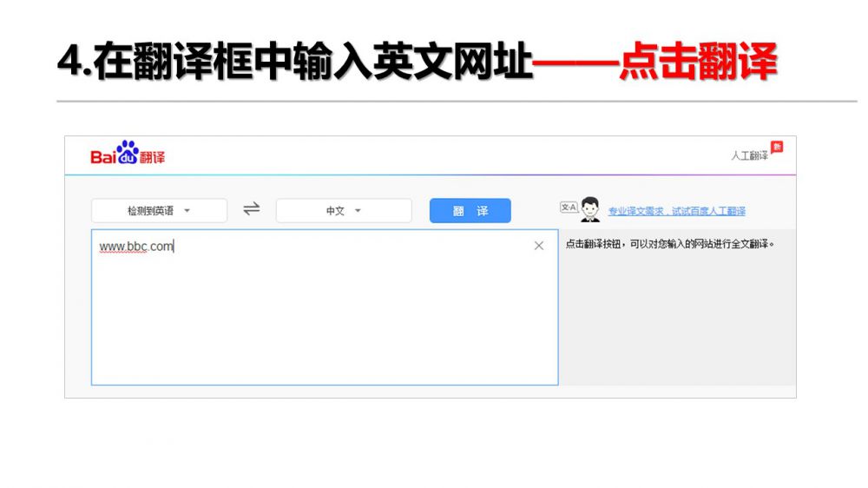Image resolution: width=868 pixels, height=488 pixels.
Task: Swap source and target languages
Action: coord(252,209)
